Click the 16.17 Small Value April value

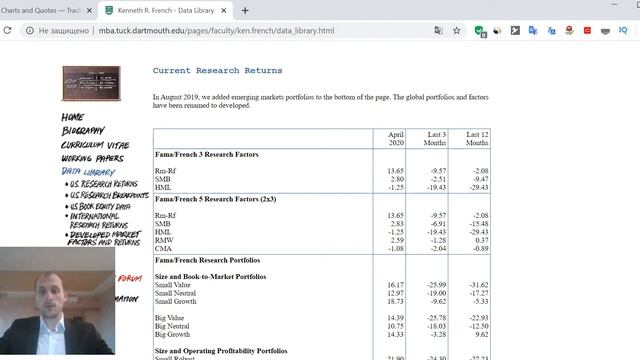(x=396, y=285)
